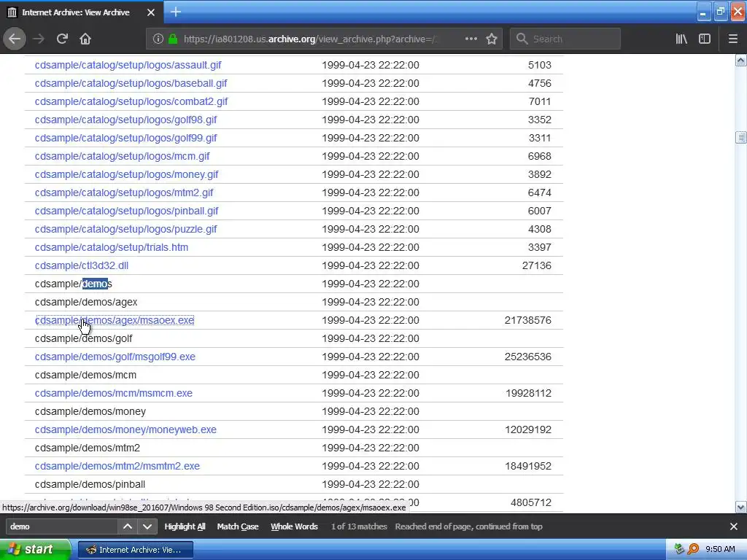Reload the current page
The height and width of the screenshot is (560, 747).
62,39
